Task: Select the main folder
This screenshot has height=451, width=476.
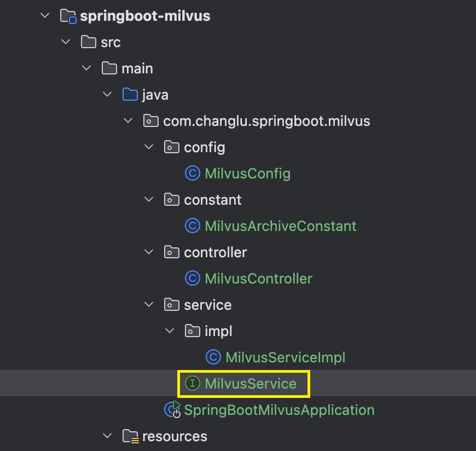Action: pos(137,68)
